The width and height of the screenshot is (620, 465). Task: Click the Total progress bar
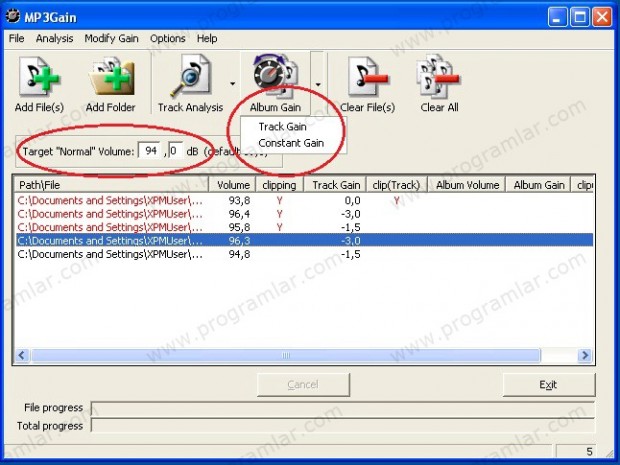coord(342,426)
